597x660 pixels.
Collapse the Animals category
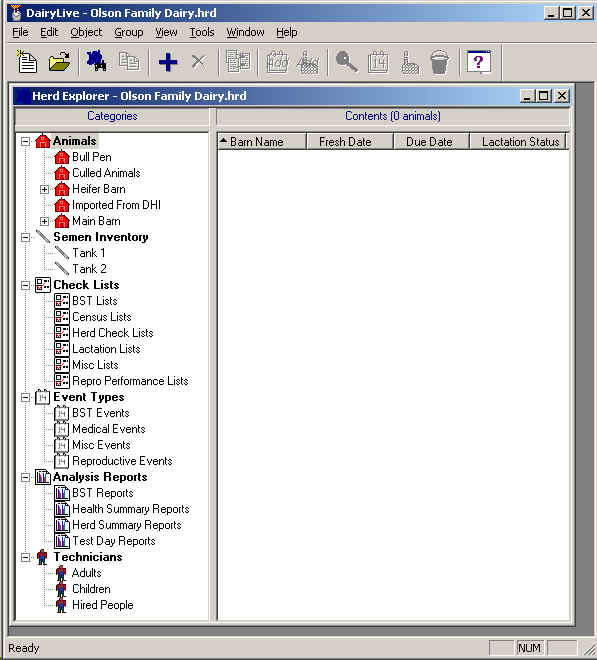click(26, 141)
